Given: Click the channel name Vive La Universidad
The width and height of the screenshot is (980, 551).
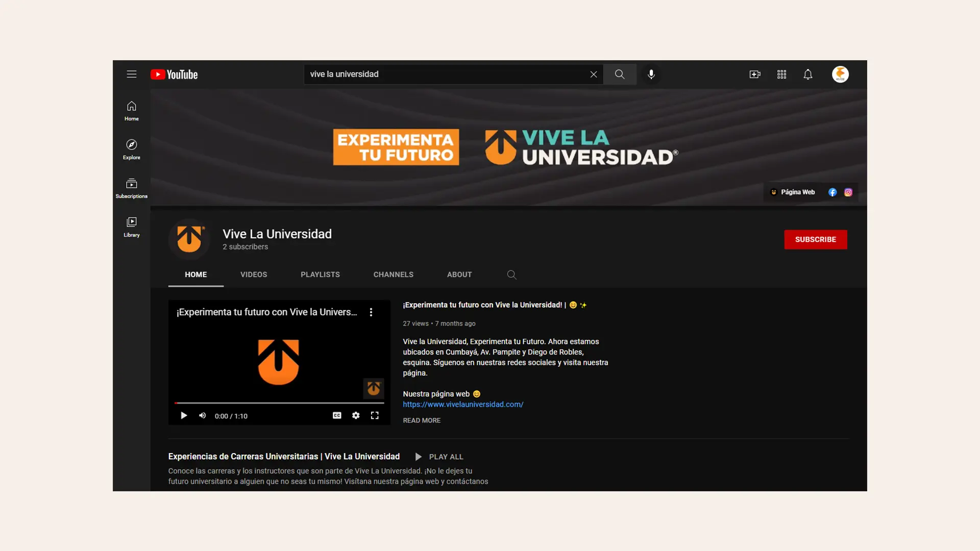Looking at the screenshot, I should click(x=277, y=234).
